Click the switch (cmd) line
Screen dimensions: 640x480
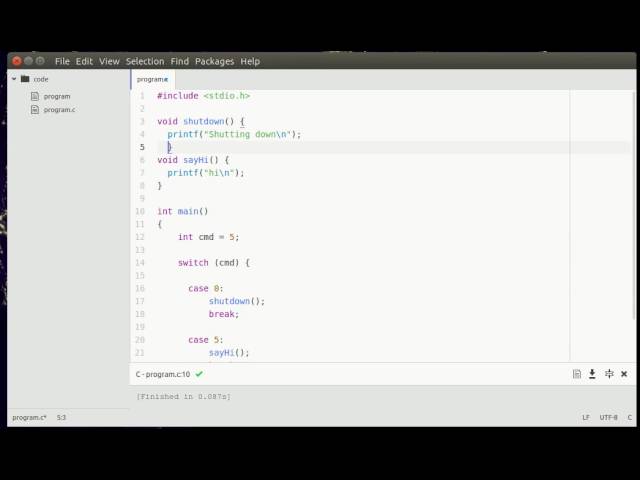coord(213,263)
